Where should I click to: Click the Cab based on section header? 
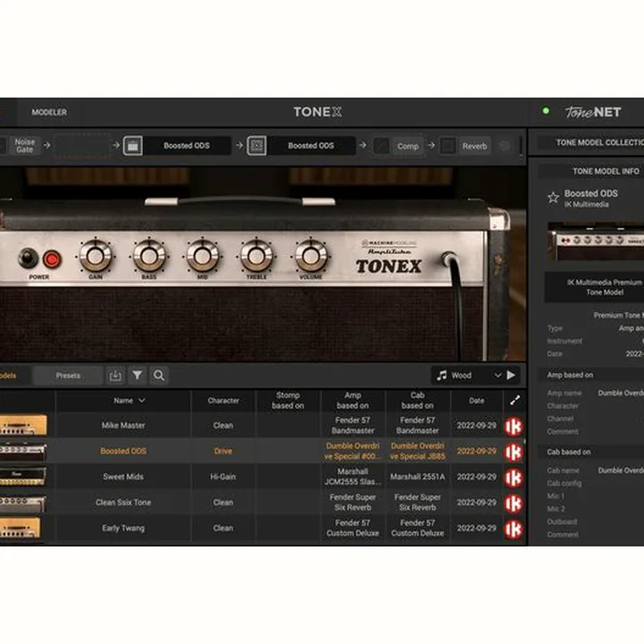(x=591, y=452)
